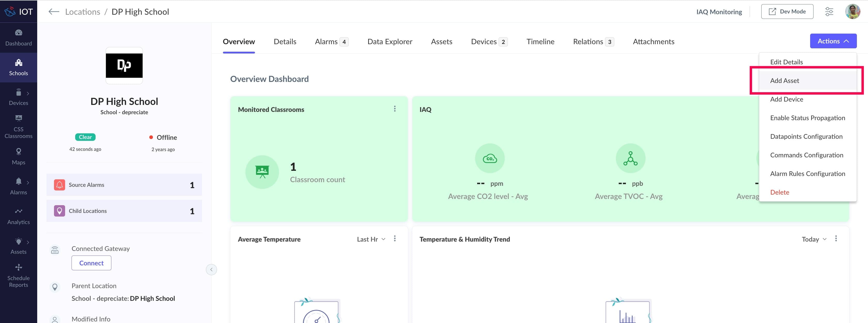
Task: Open the settings sliders icon
Action: (829, 12)
